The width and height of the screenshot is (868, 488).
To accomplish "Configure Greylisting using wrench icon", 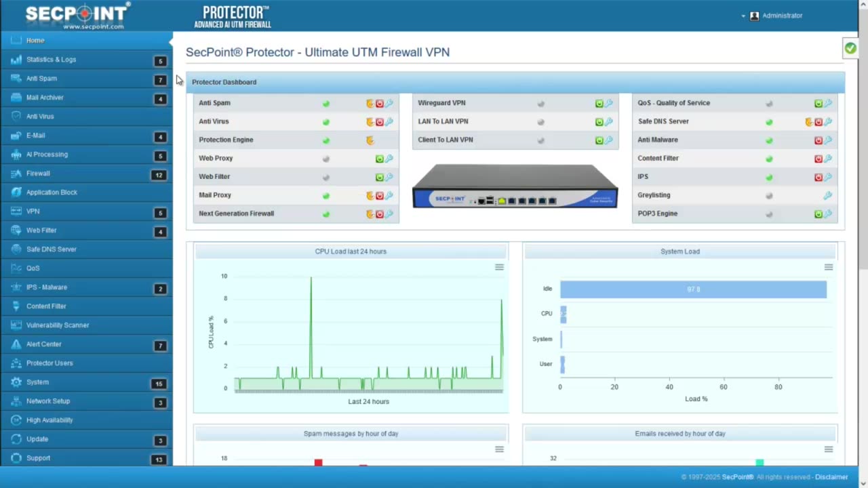I will click(828, 195).
